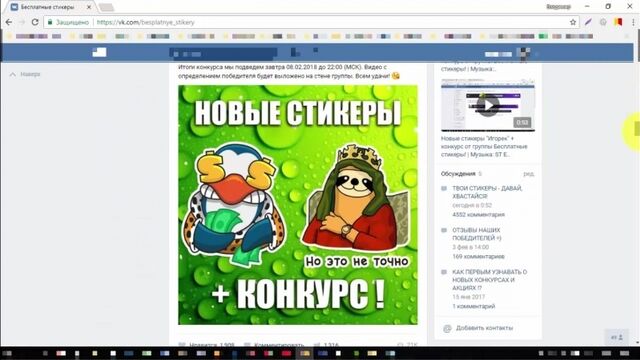
Task: Click the topic icon beside КАК ПЕРВЫМ УЗНАВАТЬ
Action: [x=444, y=272]
